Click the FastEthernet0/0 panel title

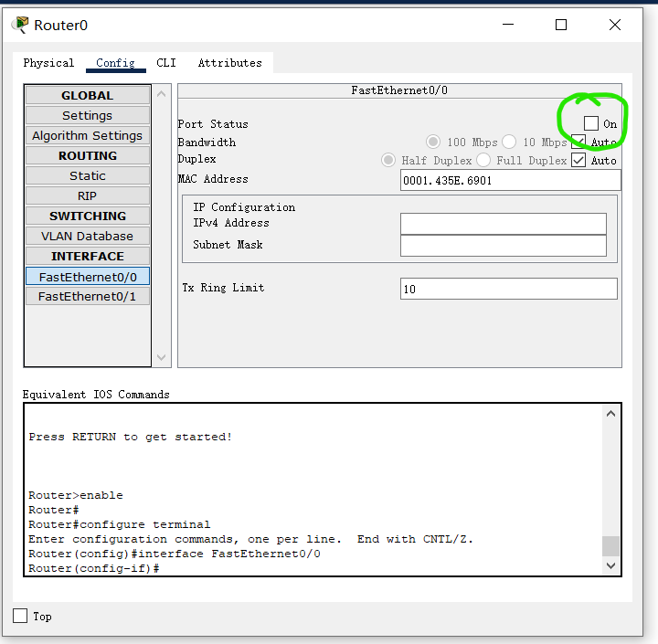coord(399,90)
